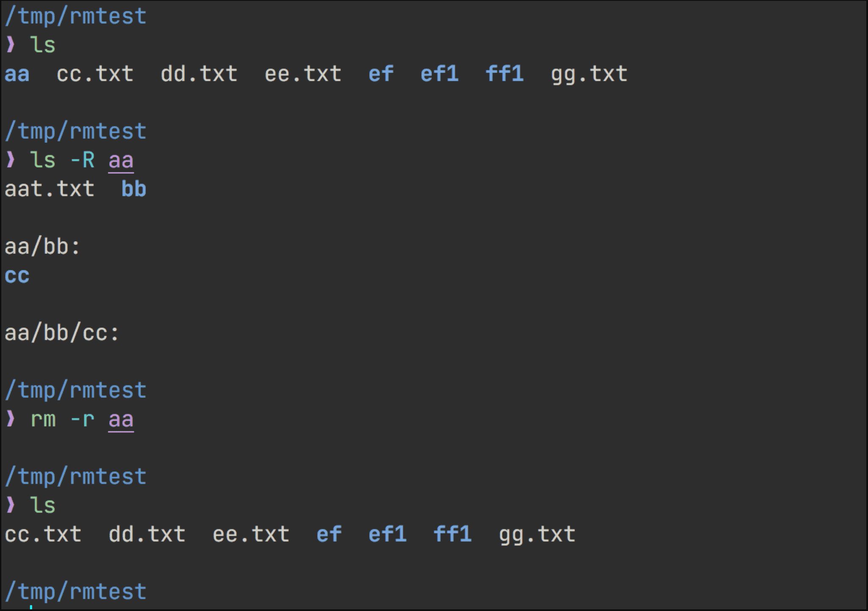Click the 'aa/bb/cc:' heading line
The height and width of the screenshot is (611, 868).
[62, 333]
